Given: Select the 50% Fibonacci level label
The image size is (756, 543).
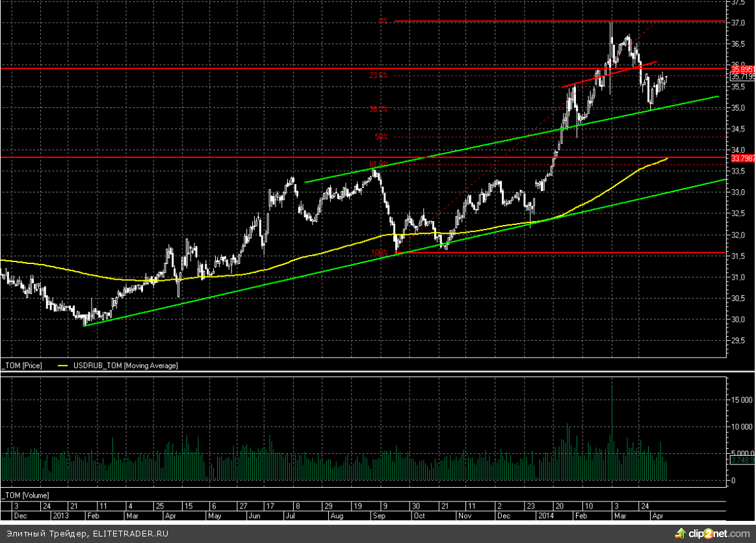Looking at the screenshot, I should 381,137.
